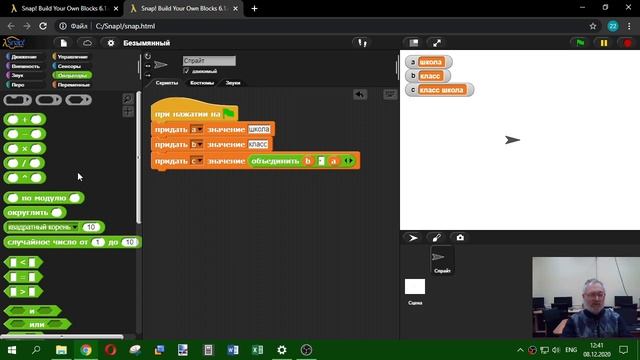Toggle the движимый draggable checkbox

[x=187, y=71]
